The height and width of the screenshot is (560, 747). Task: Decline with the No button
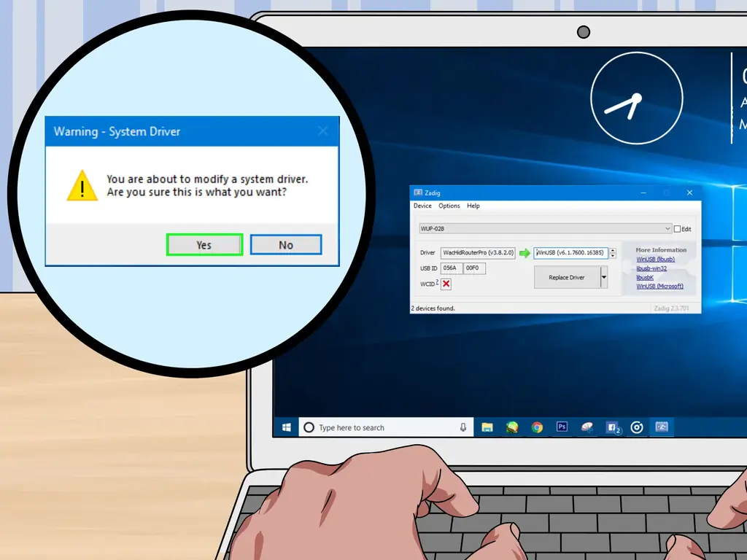click(x=286, y=245)
